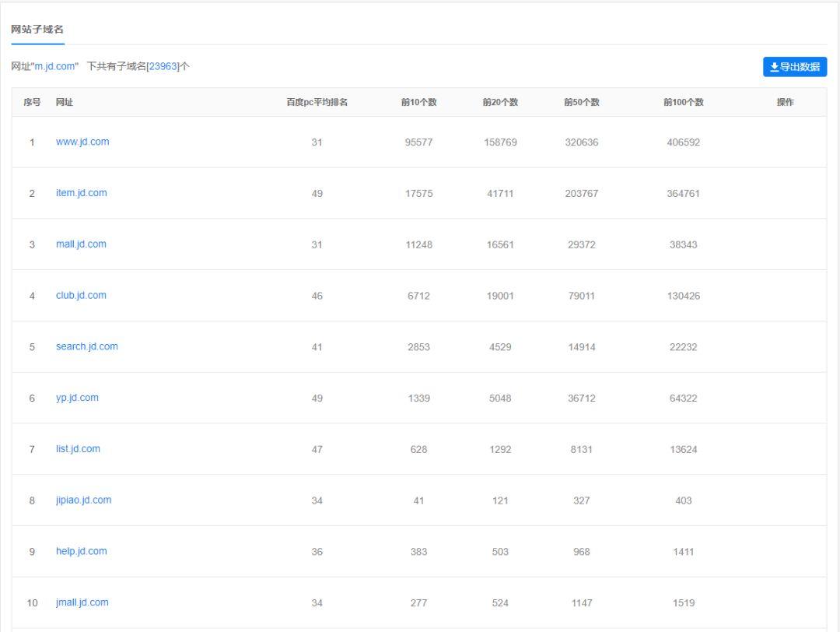Screen dimensions: 840x632
Task: Click the 23963 subdomain count link
Action: click(x=163, y=66)
